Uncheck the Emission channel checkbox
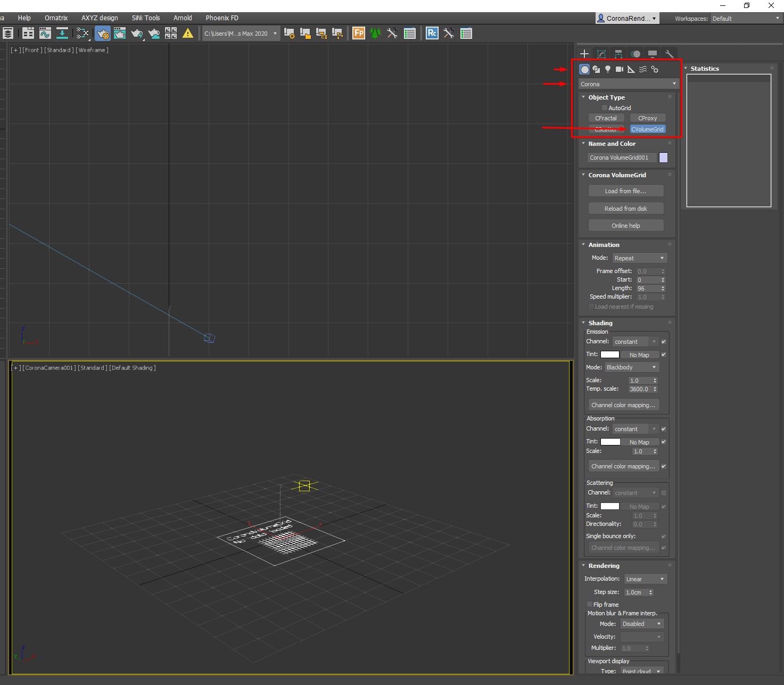The height and width of the screenshot is (685, 784). click(x=664, y=342)
